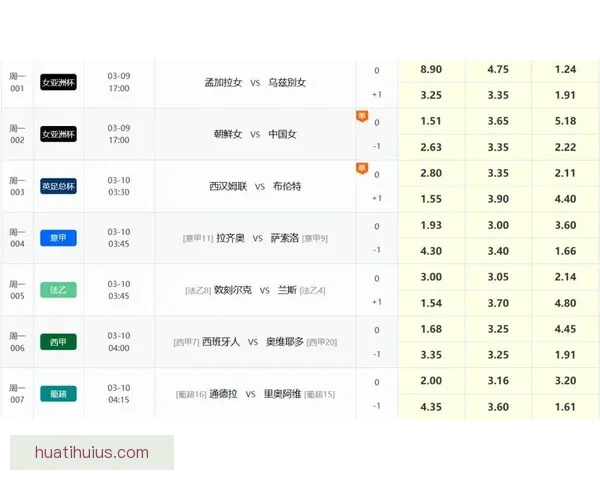Pick the 1.68 odds for 西班牙人

pyautogui.click(x=431, y=329)
